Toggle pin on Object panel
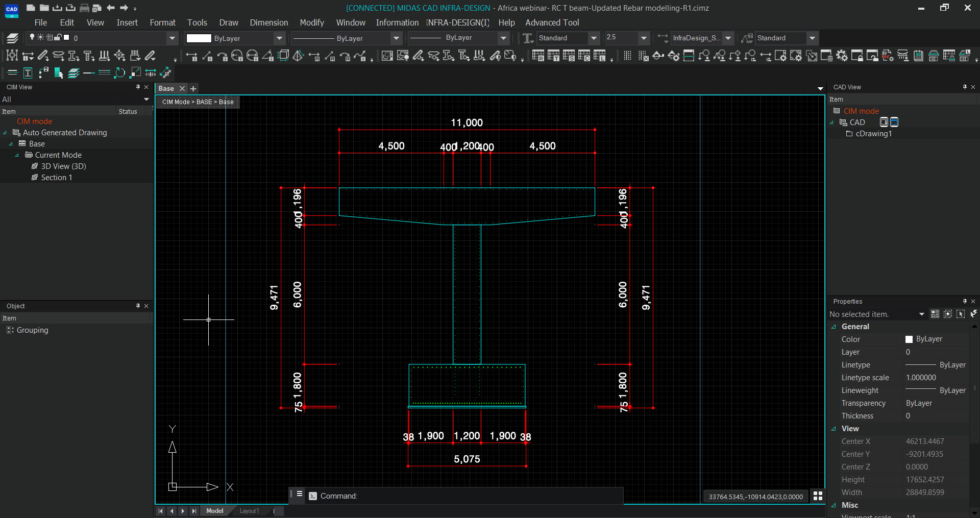The image size is (980, 518). (x=138, y=306)
